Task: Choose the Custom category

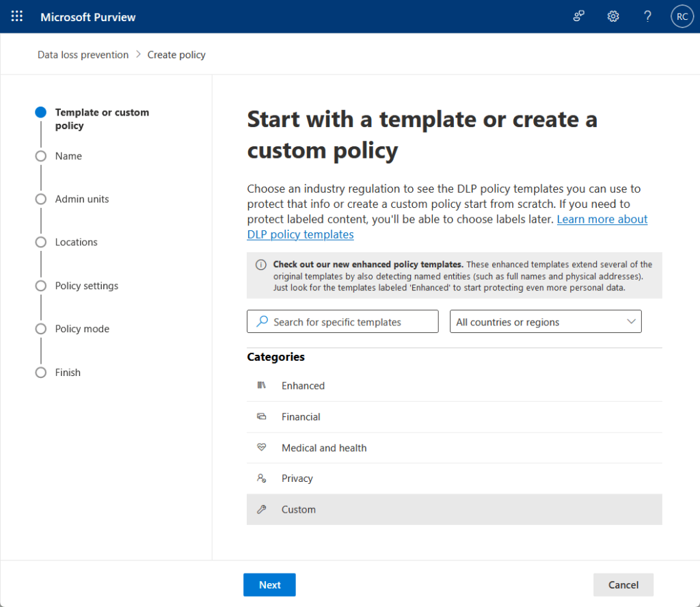Action: tap(454, 509)
